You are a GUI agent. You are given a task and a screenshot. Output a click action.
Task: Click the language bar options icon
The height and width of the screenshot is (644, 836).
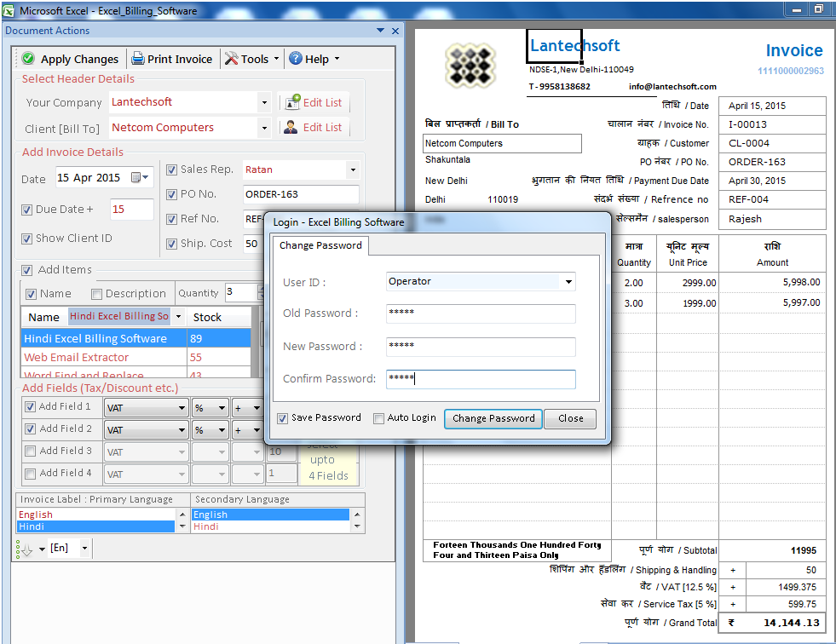(x=25, y=549)
